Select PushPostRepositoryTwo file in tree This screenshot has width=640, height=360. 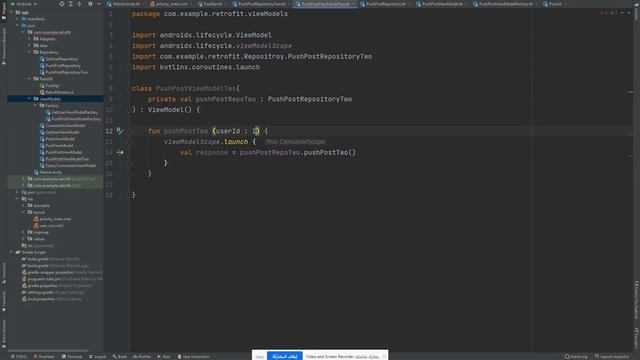pos(64,72)
